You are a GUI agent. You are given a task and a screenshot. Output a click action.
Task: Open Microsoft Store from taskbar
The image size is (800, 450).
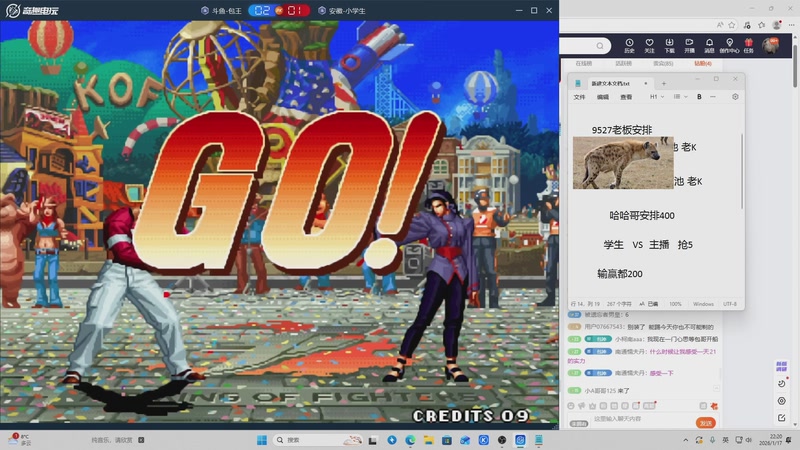(x=447, y=440)
